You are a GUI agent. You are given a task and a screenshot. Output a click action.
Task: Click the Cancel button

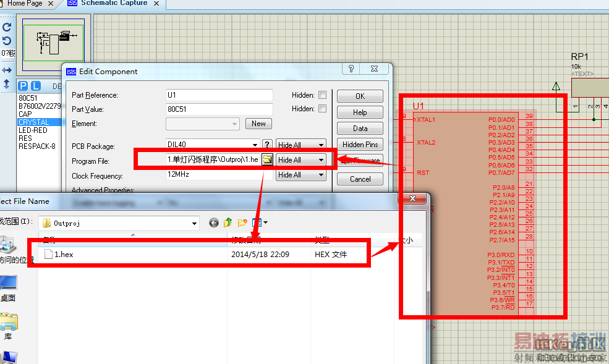360,179
